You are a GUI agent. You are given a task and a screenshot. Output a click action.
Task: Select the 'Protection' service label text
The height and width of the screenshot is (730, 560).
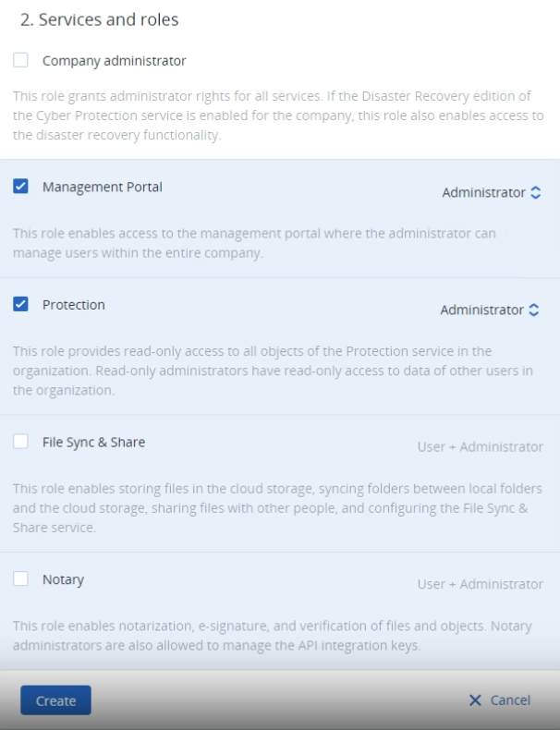tap(74, 305)
